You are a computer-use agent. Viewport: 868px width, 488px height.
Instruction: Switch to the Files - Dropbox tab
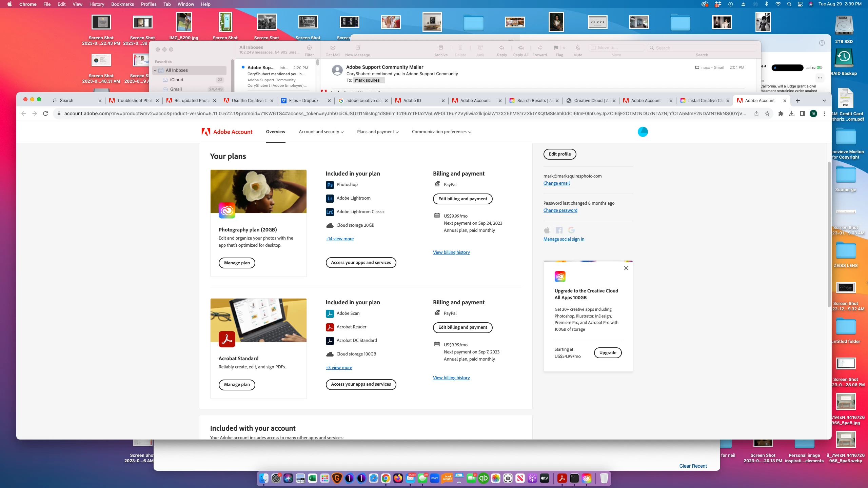(x=303, y=101)
